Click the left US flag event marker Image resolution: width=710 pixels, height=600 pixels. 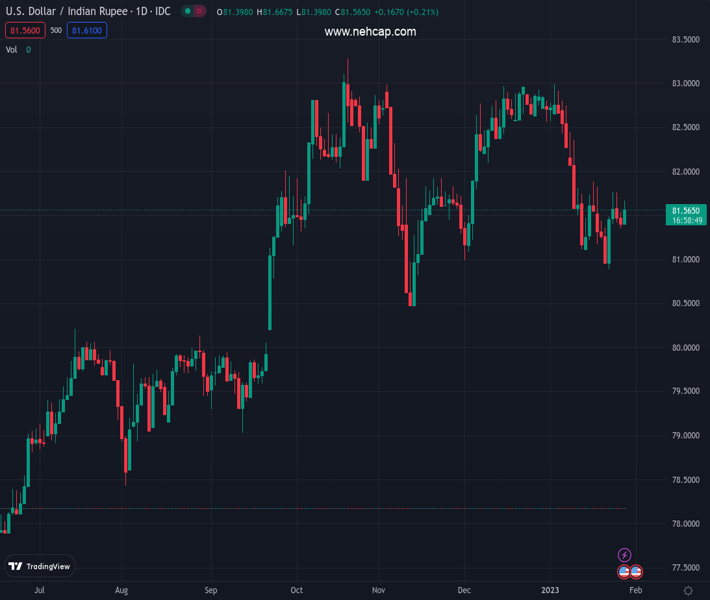624,572
